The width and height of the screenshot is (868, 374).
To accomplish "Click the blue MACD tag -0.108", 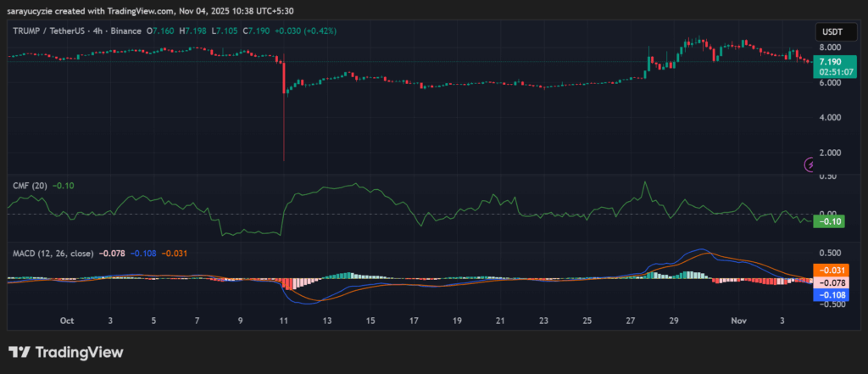I will tap(828, 295).
